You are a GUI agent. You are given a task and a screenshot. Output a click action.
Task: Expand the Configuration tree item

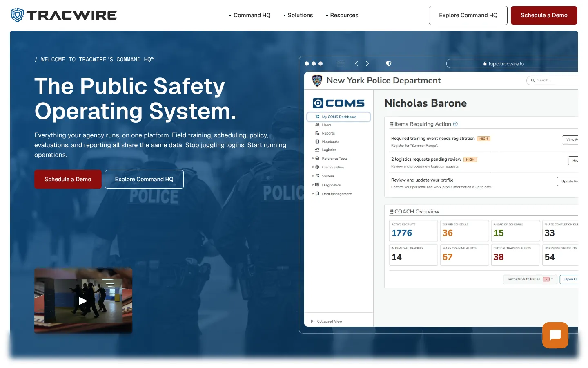pos(313,167)
